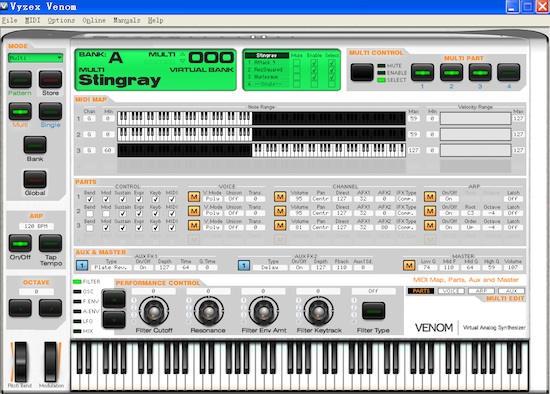
Task: Open AUX FX1 Type Plate Rev. dropdown
Action: click(111, 267)
